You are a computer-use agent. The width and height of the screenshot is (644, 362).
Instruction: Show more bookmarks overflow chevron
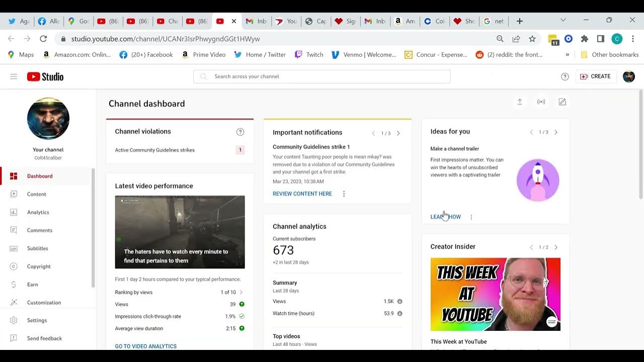[x=568, y=55]
